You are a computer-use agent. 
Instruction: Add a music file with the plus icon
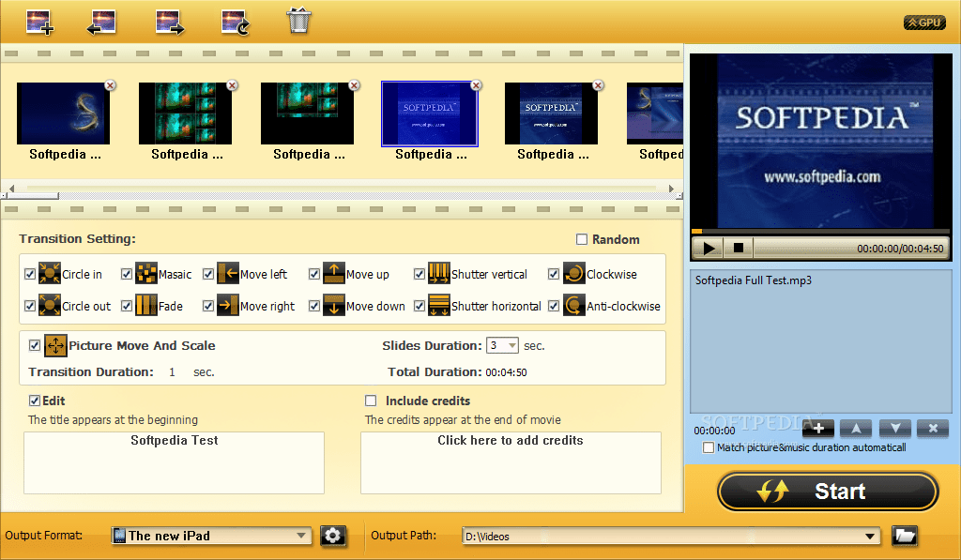point(817,428)
